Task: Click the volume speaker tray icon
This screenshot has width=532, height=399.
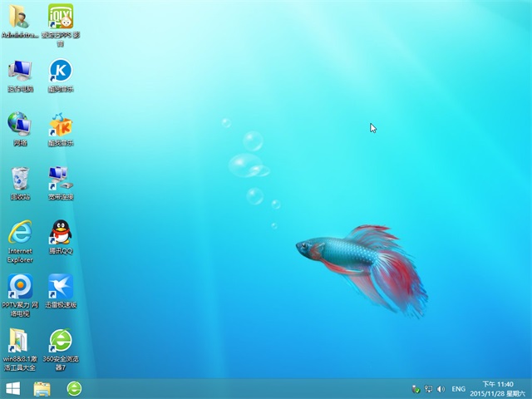Action: pyautogui.click(x=441, y=388)
